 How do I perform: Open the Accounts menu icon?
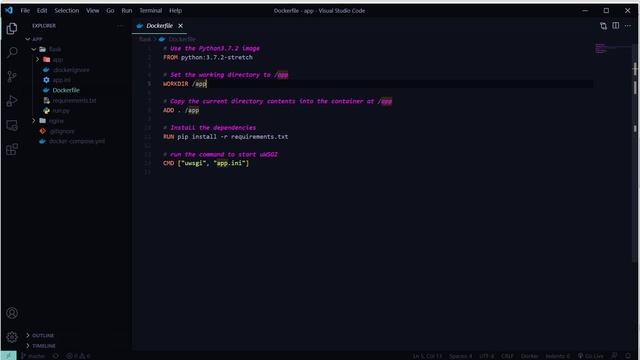point(12,313)
